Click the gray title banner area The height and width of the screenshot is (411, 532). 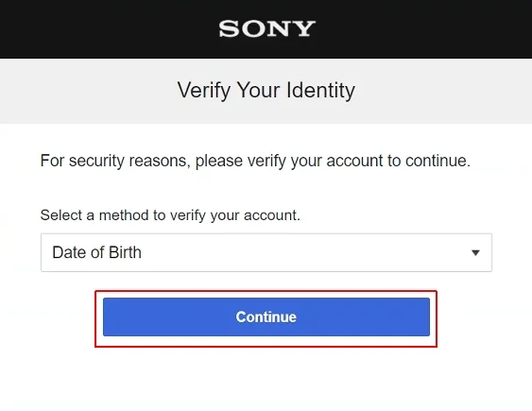[266, 91]
